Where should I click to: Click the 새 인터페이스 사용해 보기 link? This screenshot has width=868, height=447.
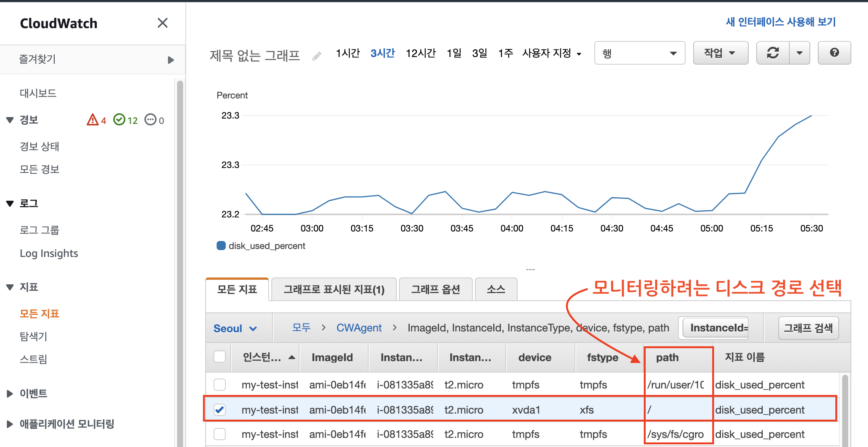point(781,22)
